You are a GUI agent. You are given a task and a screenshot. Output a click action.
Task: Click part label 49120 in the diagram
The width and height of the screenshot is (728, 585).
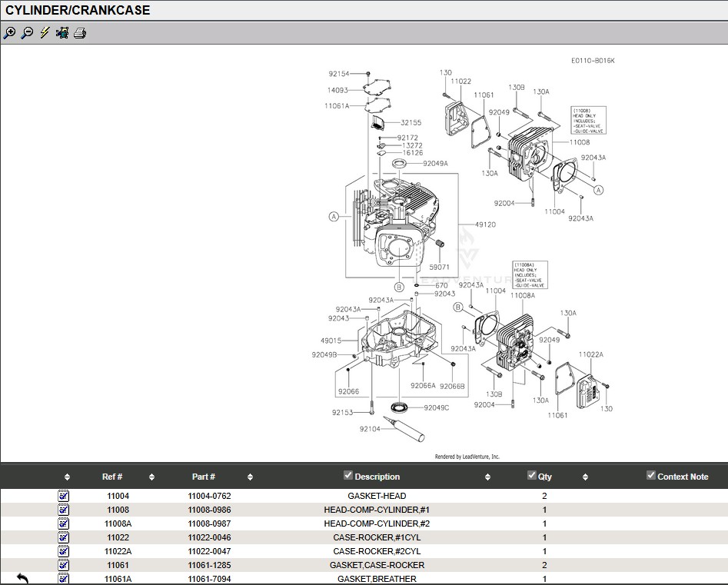click(x=485, y=225)
